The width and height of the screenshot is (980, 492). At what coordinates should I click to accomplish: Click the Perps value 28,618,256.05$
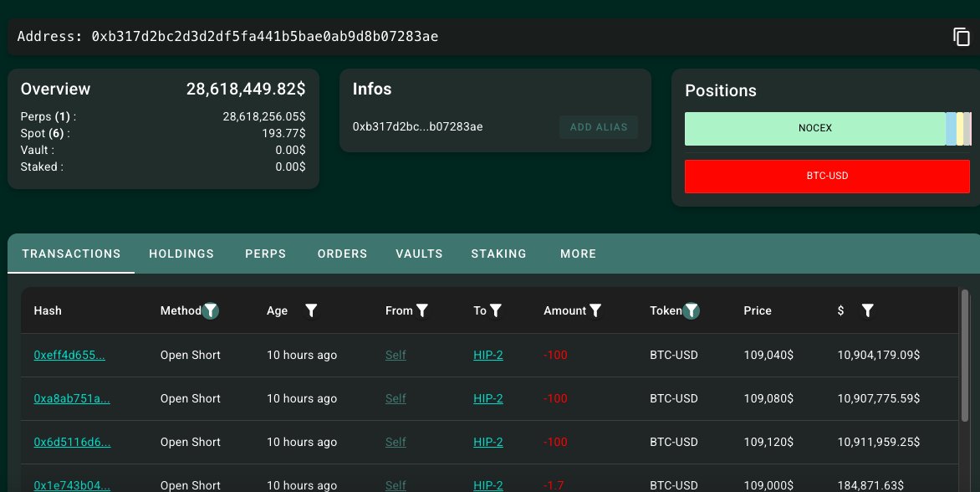(264, 117)
